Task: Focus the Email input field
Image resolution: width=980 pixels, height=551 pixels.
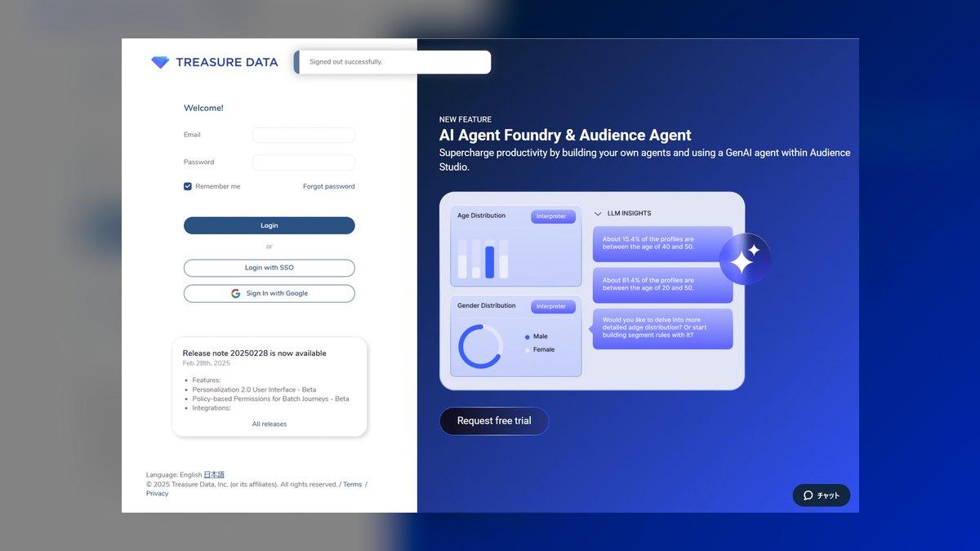Action: click(304, 136)
